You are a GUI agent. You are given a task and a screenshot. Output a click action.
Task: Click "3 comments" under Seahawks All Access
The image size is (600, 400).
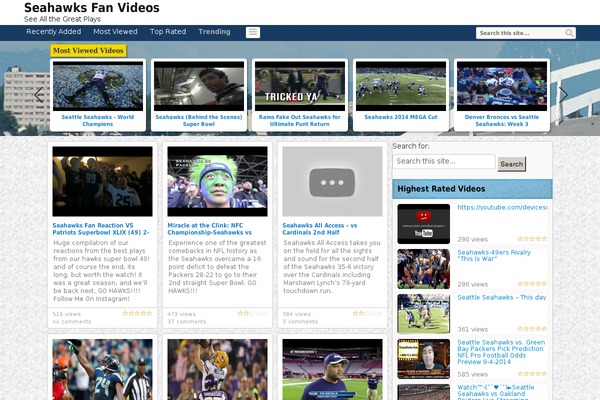pos(300,322)
